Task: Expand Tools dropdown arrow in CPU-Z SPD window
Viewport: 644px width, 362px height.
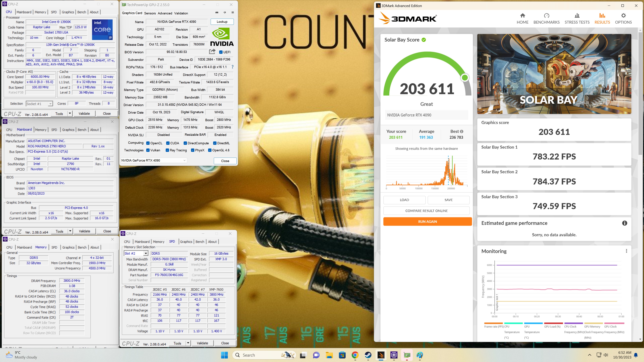Action: [188, 343]
